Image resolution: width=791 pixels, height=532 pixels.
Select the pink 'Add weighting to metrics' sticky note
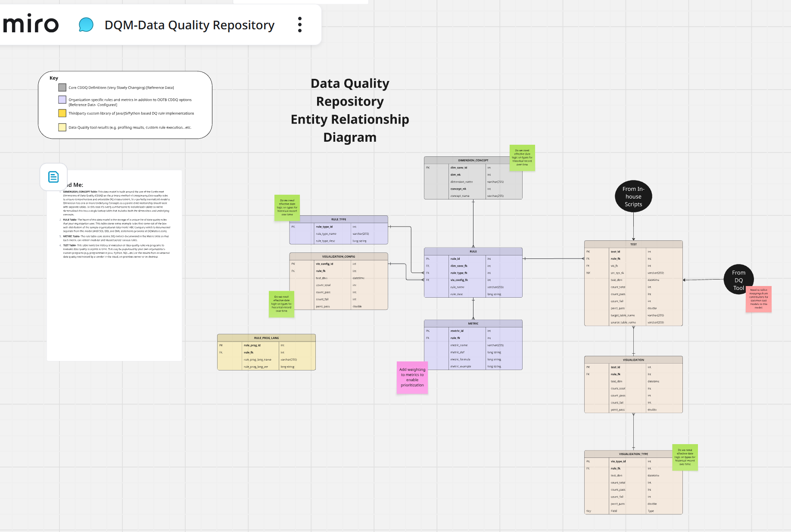[x=412, y=377]
